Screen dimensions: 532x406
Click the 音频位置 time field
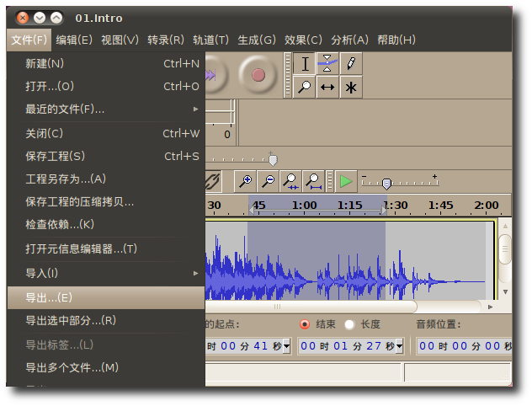(464, 346)
